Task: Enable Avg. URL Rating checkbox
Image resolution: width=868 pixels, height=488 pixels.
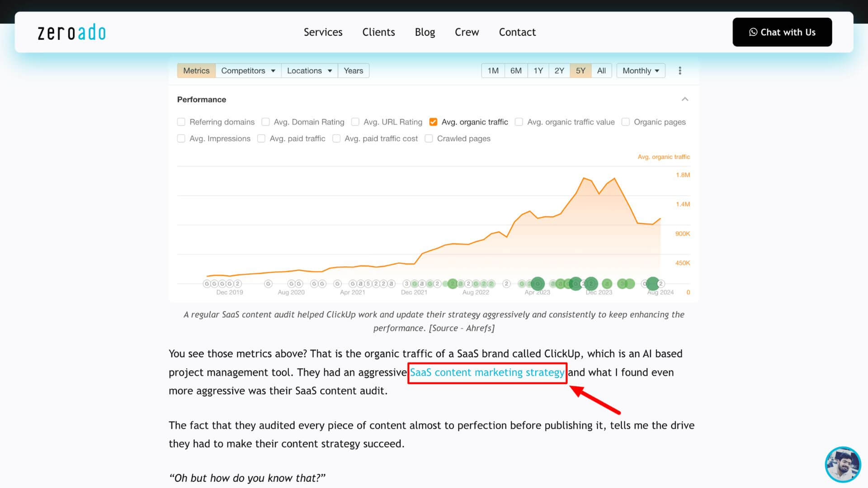Action: (x=355, y=122)
